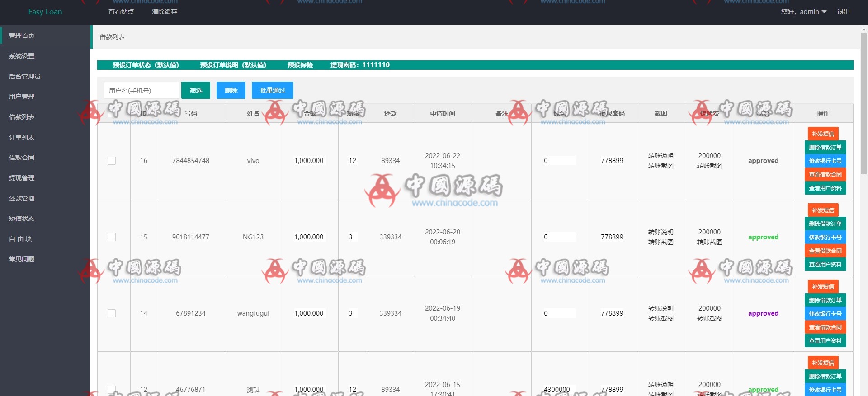Open the admin user dropdown arrow
This screenshot has width=868, height=396.
[824, 12]
